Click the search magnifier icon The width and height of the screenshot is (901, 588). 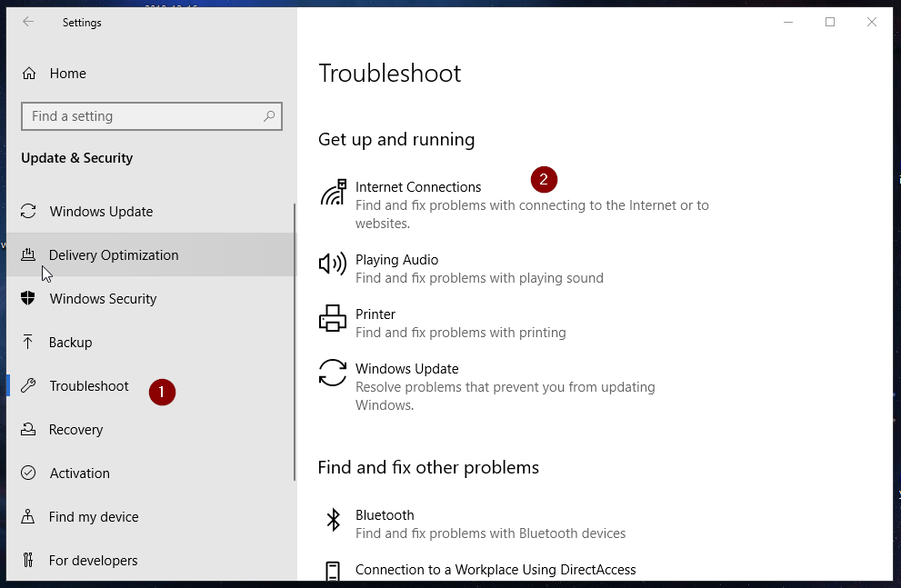click(269, 116)
